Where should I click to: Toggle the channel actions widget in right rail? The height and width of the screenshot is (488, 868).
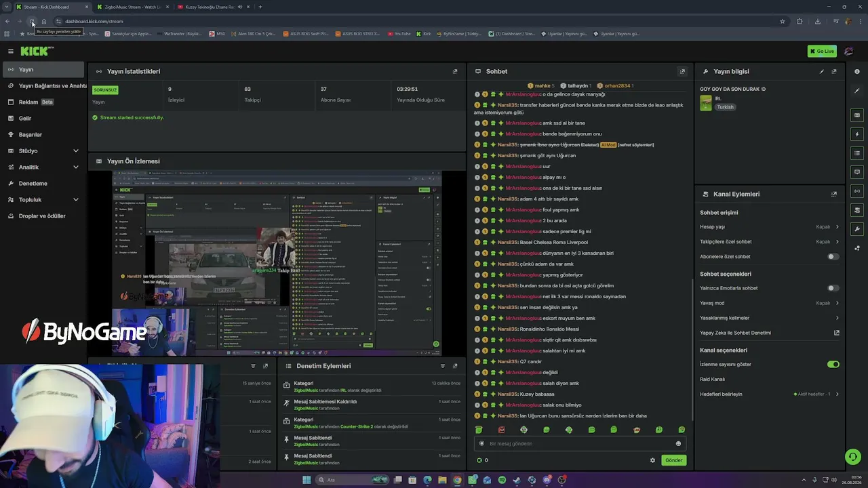857,210
